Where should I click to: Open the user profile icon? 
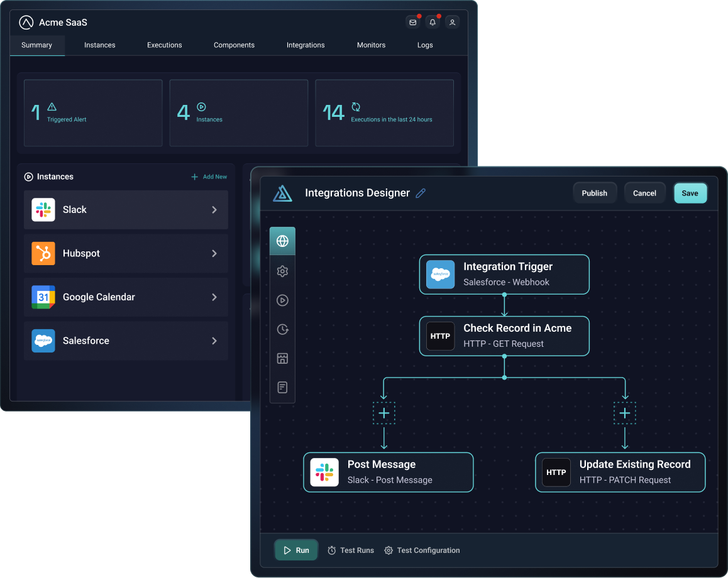(452, 22)
